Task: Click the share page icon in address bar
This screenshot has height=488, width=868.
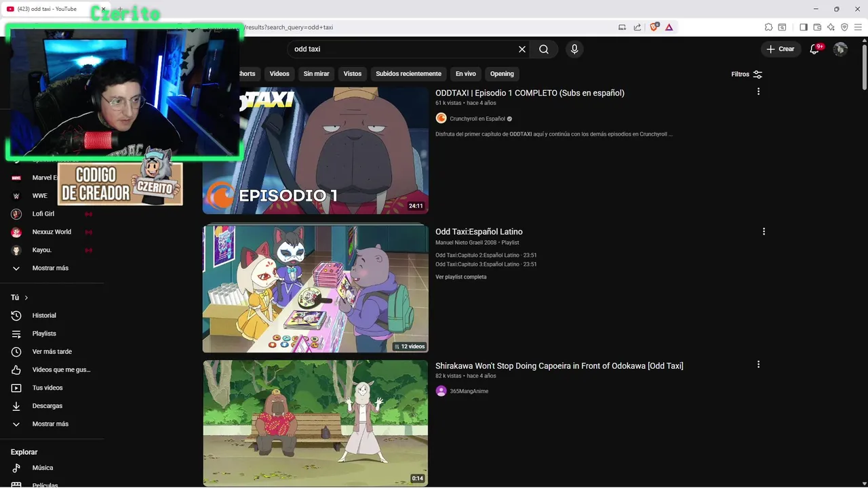Action: [637, 27]
